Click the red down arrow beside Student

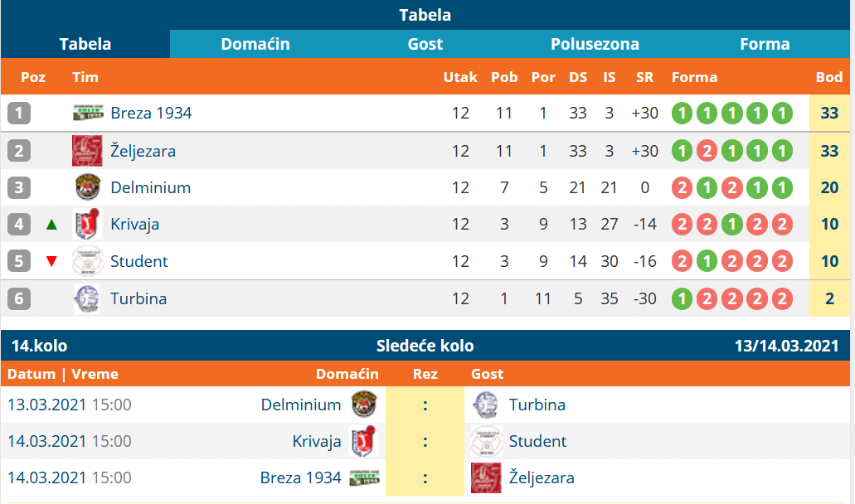tap(52, 261)
